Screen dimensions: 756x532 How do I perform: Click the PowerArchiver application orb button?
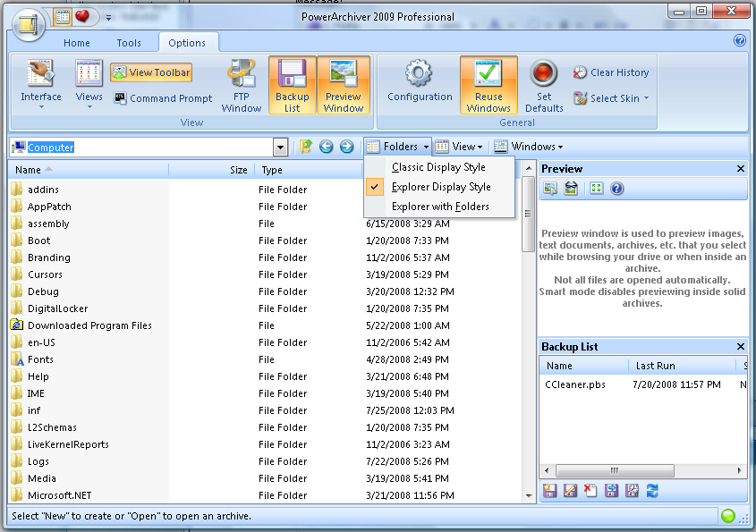[x=29, y=23]
